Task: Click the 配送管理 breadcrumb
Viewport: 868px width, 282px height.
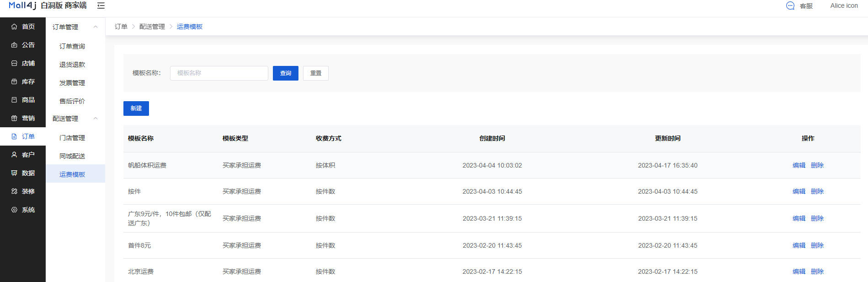Action: pos(152,27)
